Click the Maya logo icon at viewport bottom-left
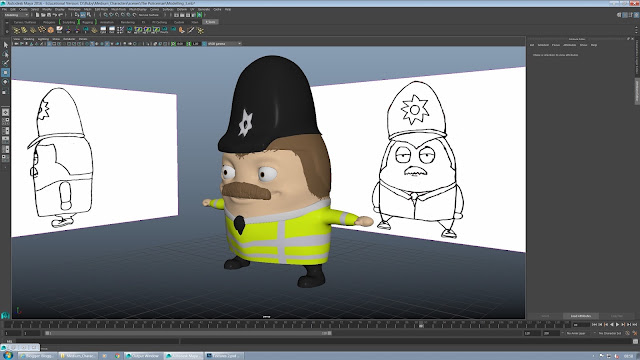This screenshot has width=640, height=360. [x=5, y=315]
